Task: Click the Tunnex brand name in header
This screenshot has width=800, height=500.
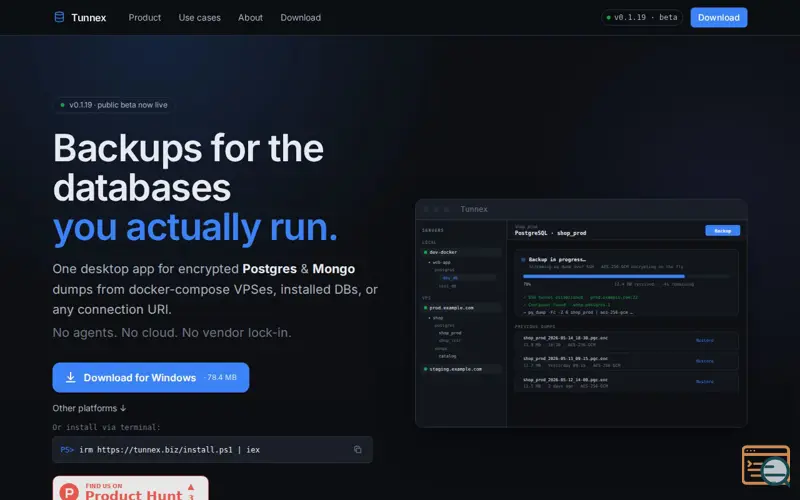Action: (x=89, y=17)
